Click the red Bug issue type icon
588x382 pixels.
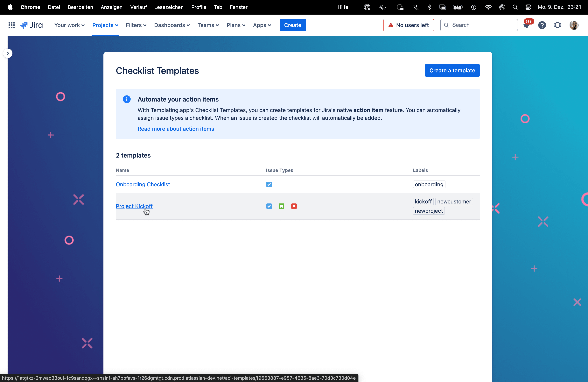pos(294,206)
